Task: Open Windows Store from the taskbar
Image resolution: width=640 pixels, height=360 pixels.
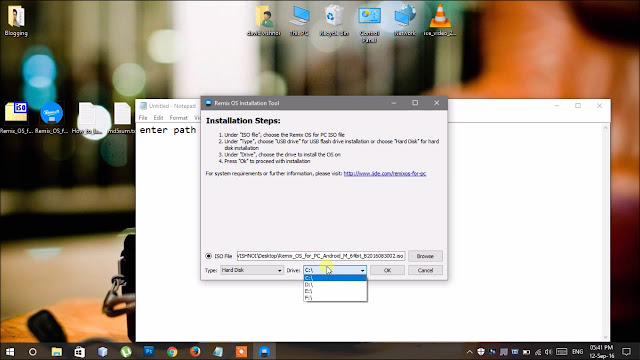Action: pos(79,351)
